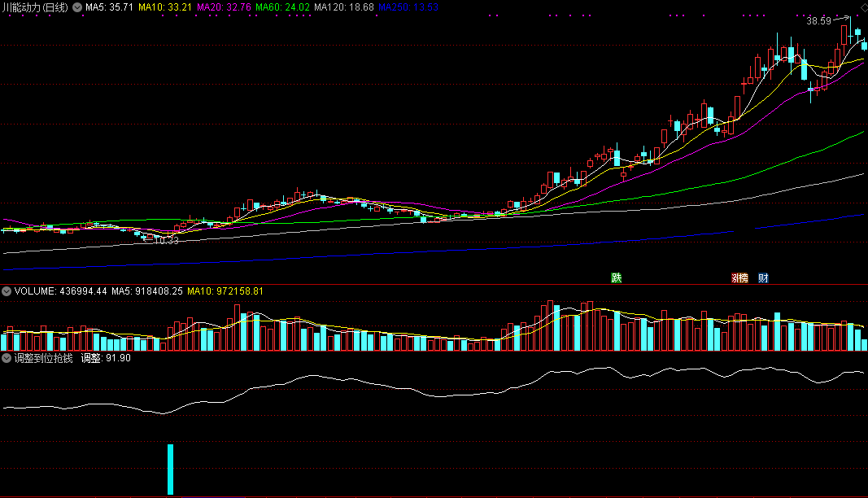Click the cyan signal bar in 调整到位抢钱 panel

point(171,470)
